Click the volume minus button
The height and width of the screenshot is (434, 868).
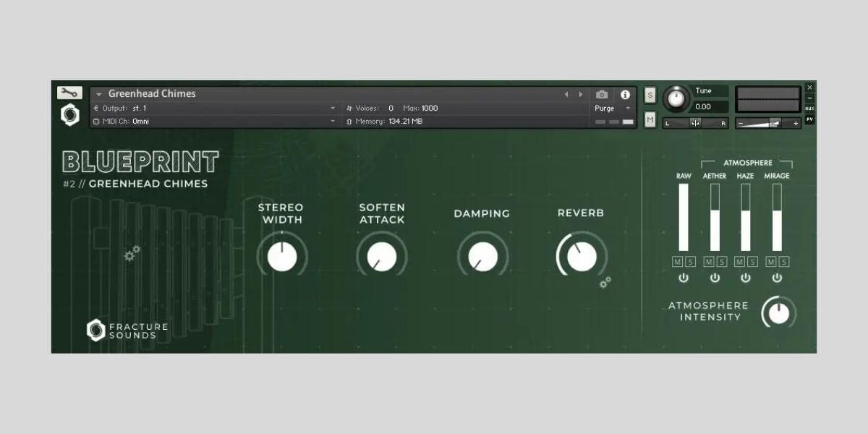[741, 123]
